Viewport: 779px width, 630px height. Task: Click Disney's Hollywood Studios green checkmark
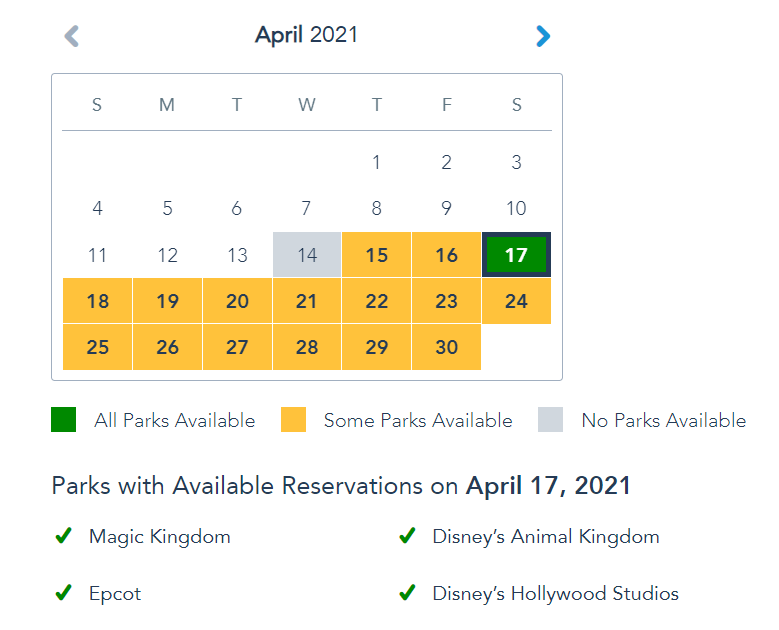(407, 594)
